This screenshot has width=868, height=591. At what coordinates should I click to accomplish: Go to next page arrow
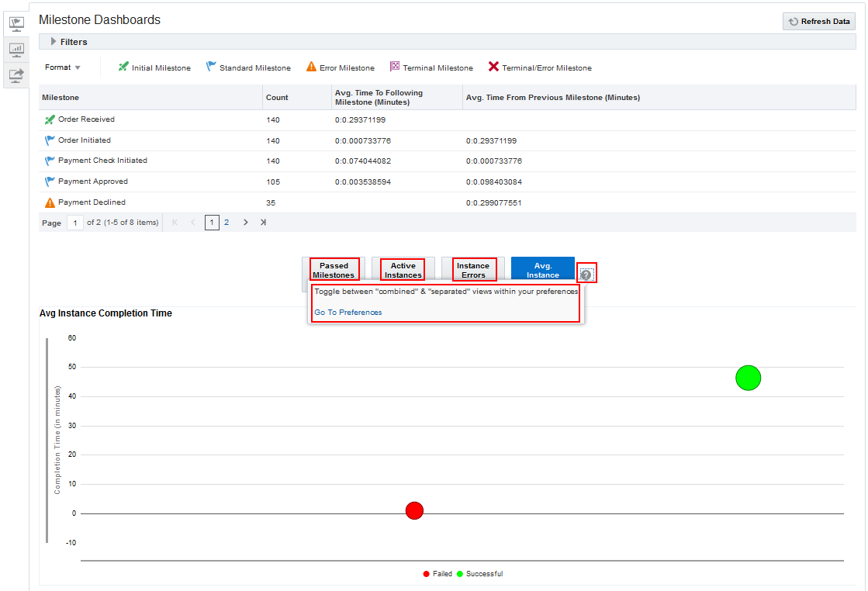[x=245, y=223]
